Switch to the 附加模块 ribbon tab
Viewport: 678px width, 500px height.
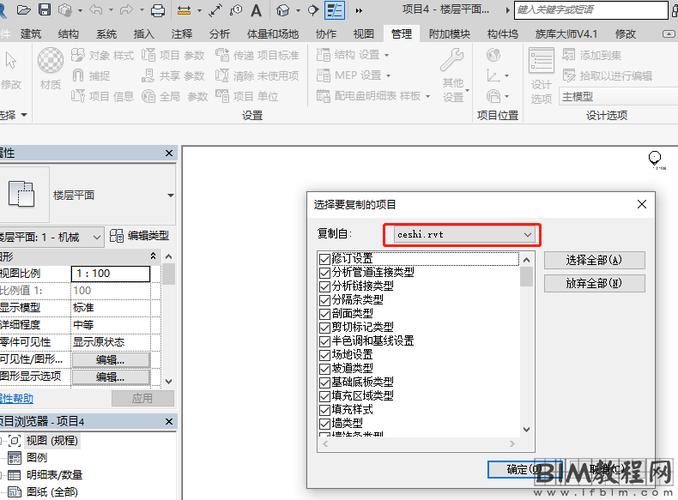tap(449, 34)
